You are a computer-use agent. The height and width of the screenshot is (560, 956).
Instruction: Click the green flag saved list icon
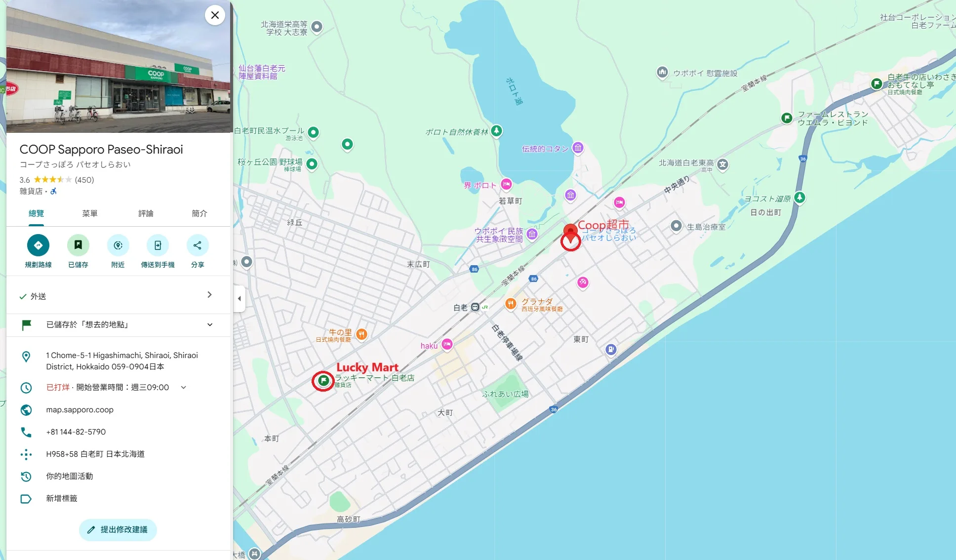(26, 324)
